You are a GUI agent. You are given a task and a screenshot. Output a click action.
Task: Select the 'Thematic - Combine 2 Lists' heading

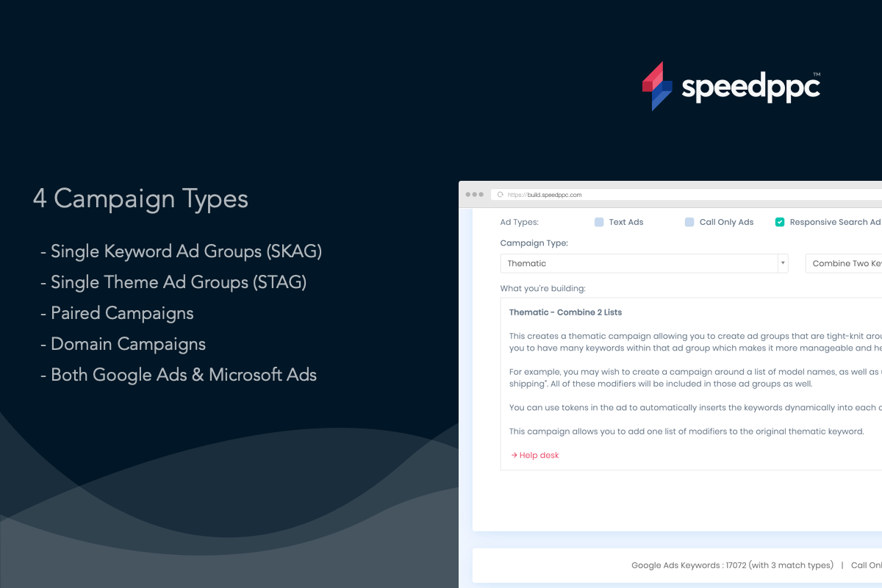(x=565, y=312)
